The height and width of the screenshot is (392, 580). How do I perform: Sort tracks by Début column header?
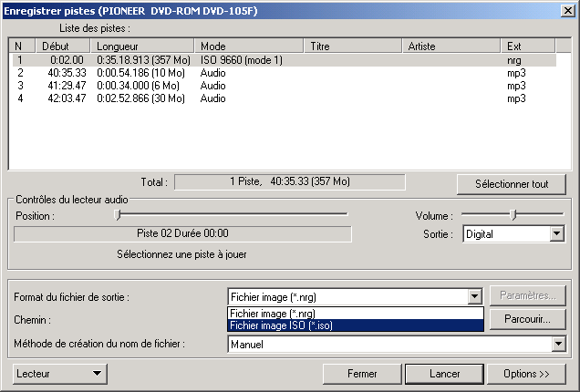(x=64, y=46)
